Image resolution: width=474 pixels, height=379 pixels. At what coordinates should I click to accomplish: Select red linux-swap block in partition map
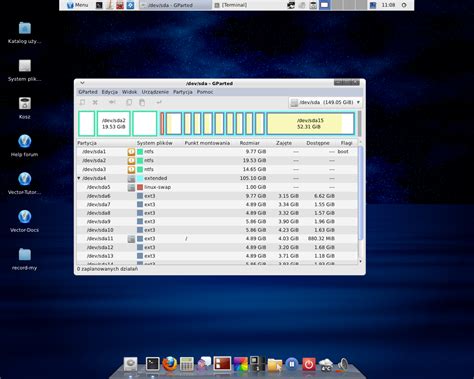click(x=162, y=124)
